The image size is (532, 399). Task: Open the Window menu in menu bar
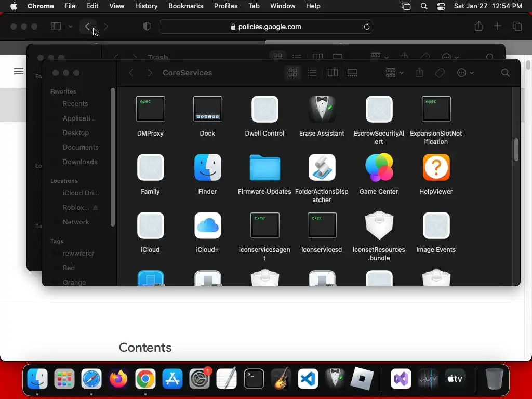coord(283,6)
